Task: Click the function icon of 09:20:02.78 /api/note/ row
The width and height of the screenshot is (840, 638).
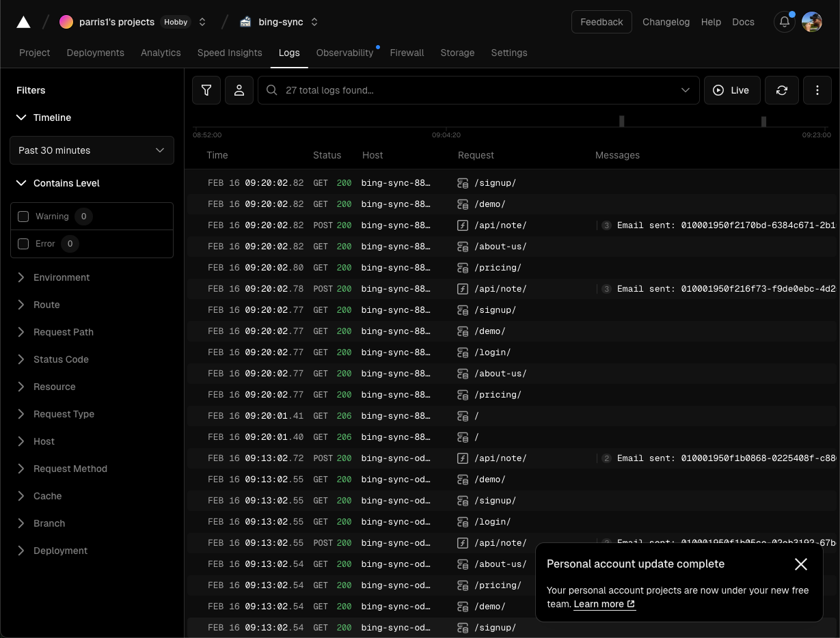Action: [x=463, y=289]
